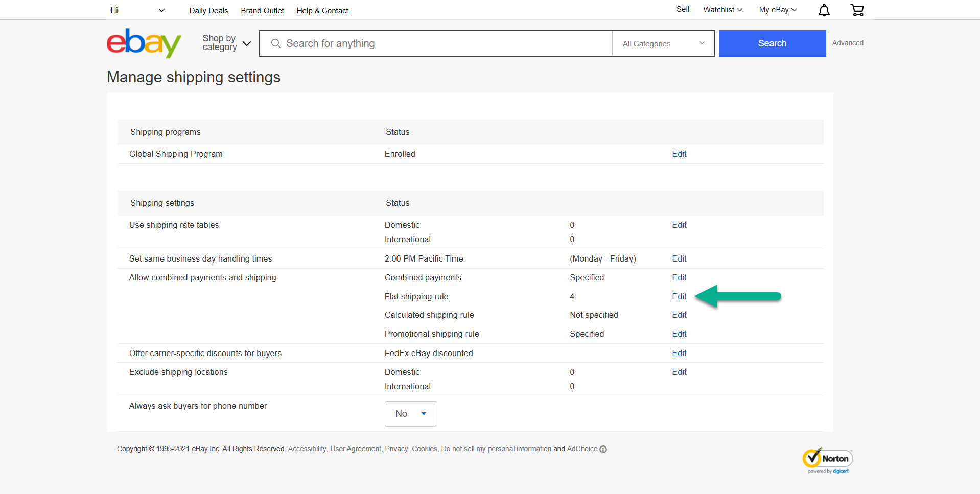Open the Privacy footer link
The image size is (980, 494).
(x=396, y=449)
